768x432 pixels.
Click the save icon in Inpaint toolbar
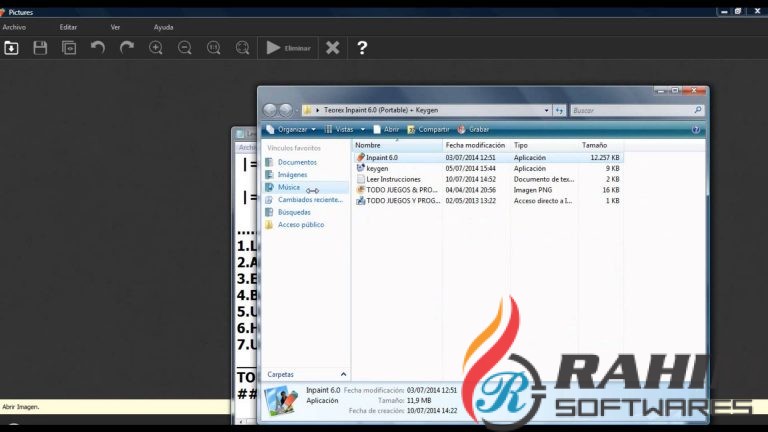(40, 48)
